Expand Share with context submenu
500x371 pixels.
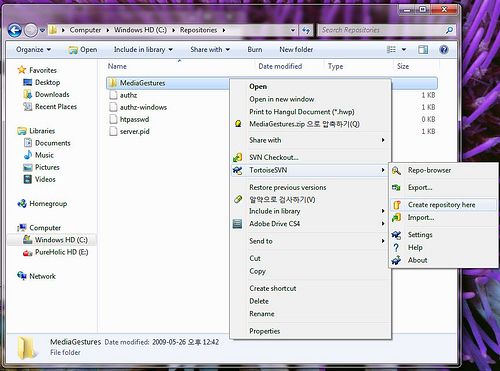pos(310,140)
